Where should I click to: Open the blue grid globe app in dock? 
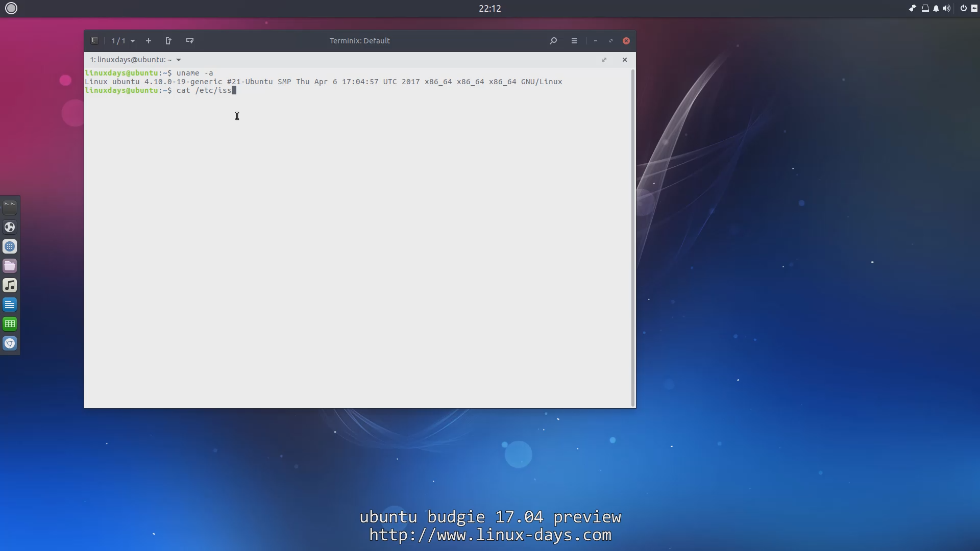10,246
